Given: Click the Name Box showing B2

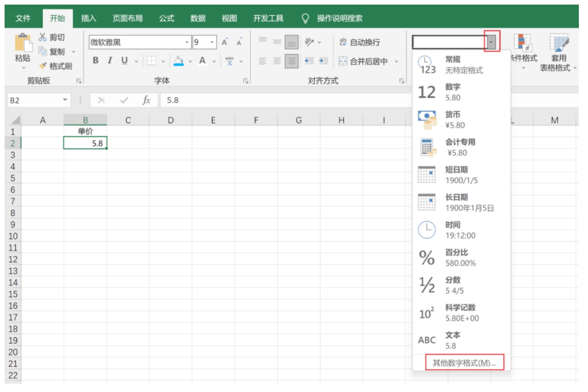Looking at the screenshot, I should coord(34,100).
